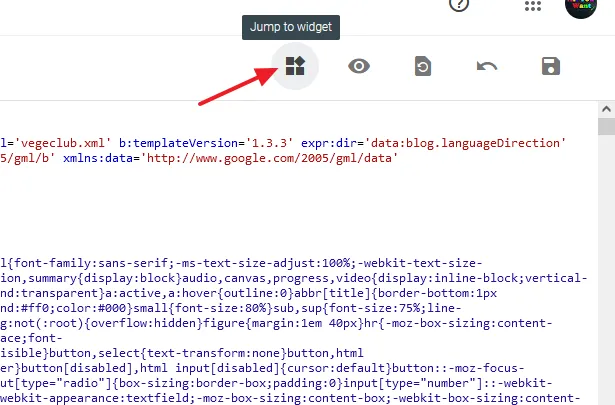Screen dimensions: 615x405
Task: Click 'small{font-size:80%}' code text
Action: 203,308
